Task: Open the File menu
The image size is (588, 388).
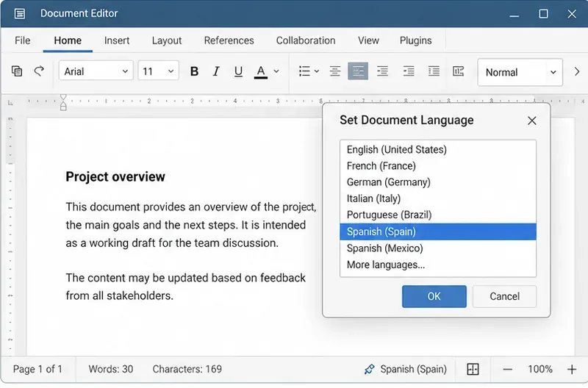Action: [x=23, y=40]
